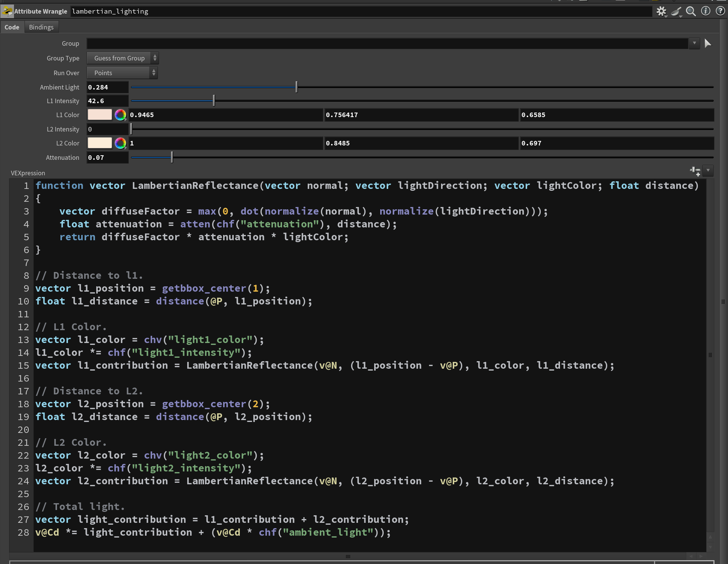Click the Attribute Wrangle node icon

7,11
